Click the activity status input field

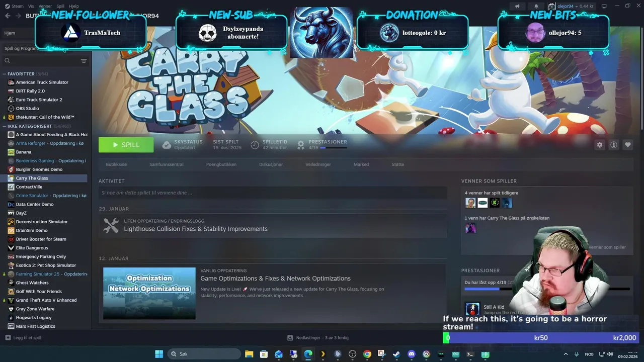coord(273,193)
